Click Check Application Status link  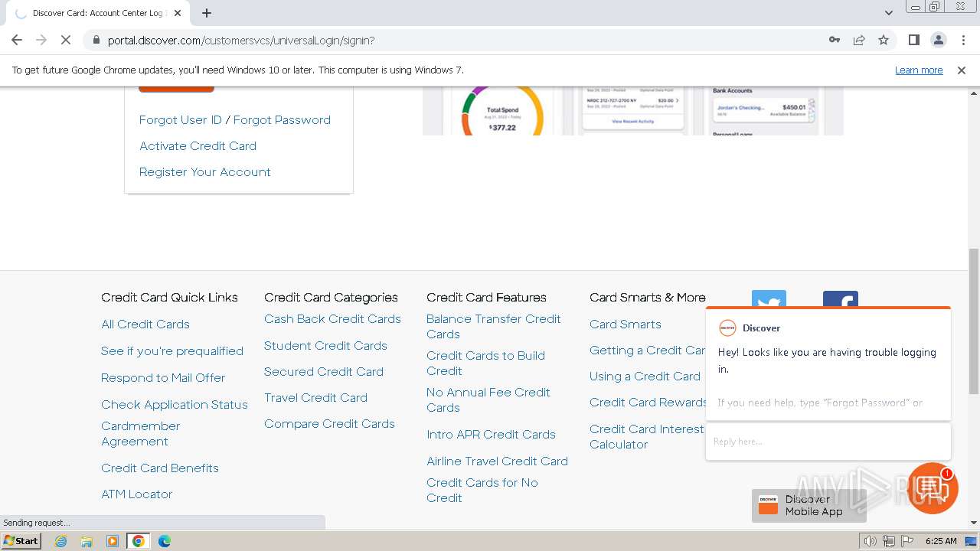point(175,405)
